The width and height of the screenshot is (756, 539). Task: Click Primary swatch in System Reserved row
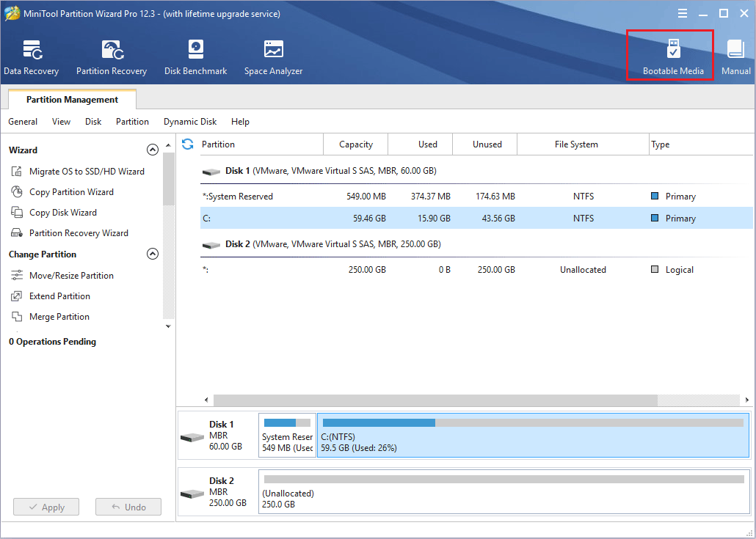654,197
